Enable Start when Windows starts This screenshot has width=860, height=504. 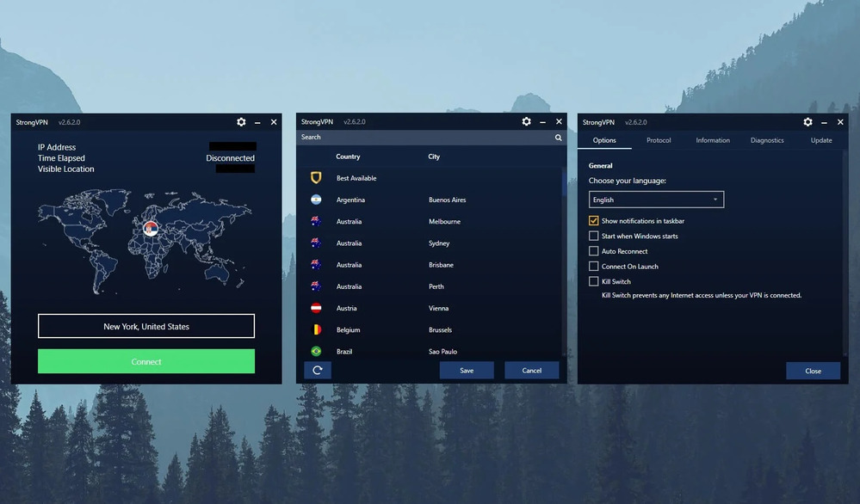(593, 236)
